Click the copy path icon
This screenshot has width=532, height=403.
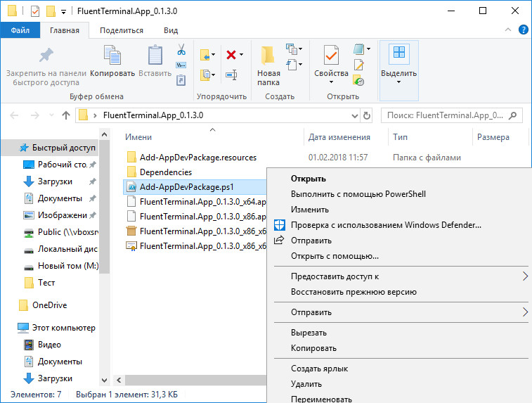181,65
